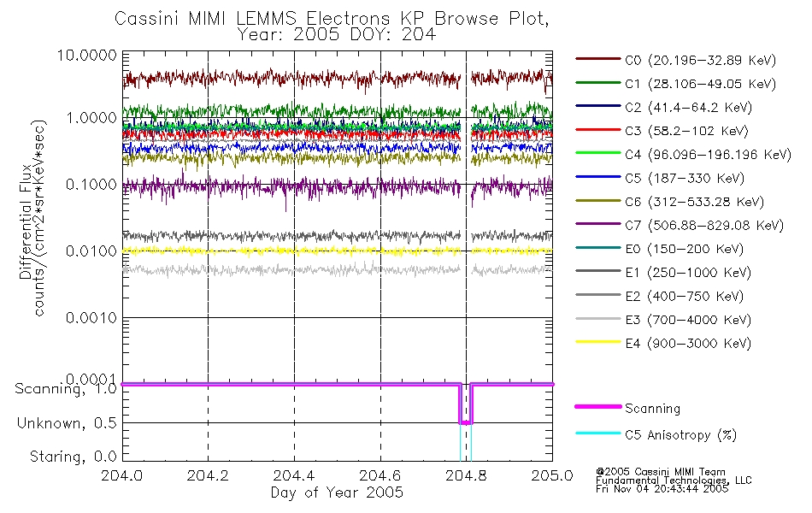Screen dimensions: 812x513
Task: Click the Scanning, 1.0 axis label
Action: coord(66,389)
